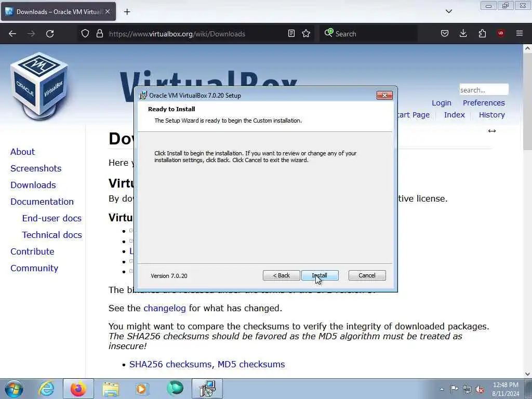Open Windows Media Player from the taskbar

click(141, 389)
